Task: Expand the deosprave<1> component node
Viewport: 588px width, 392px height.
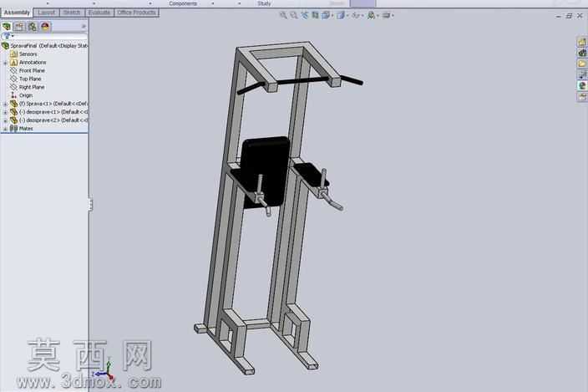Action: (x=5, y=112)
